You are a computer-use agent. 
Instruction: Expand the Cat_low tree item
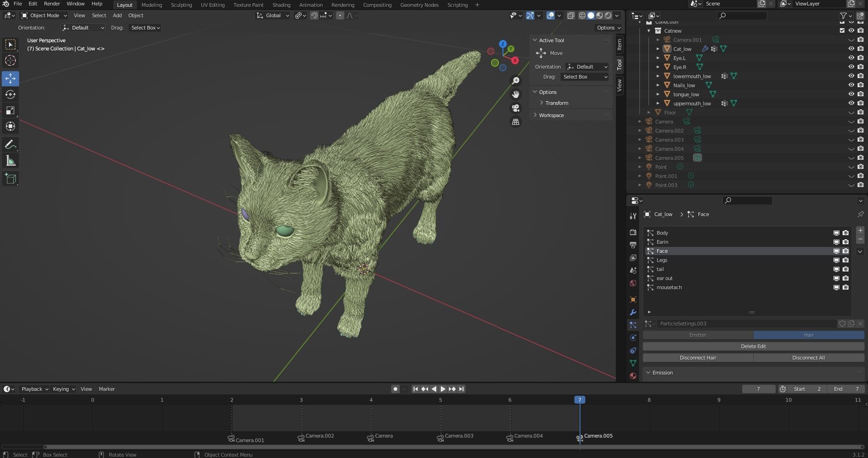tap(658, 49)
